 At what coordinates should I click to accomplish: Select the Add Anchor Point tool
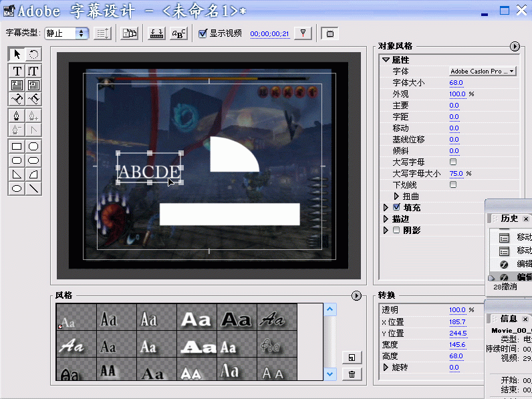[33, 116]
